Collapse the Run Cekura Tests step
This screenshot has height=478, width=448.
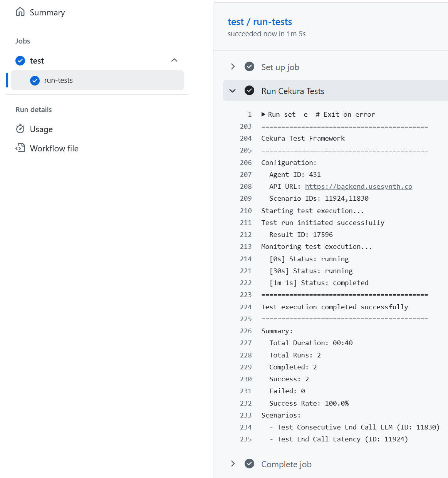tap(233, 91)
